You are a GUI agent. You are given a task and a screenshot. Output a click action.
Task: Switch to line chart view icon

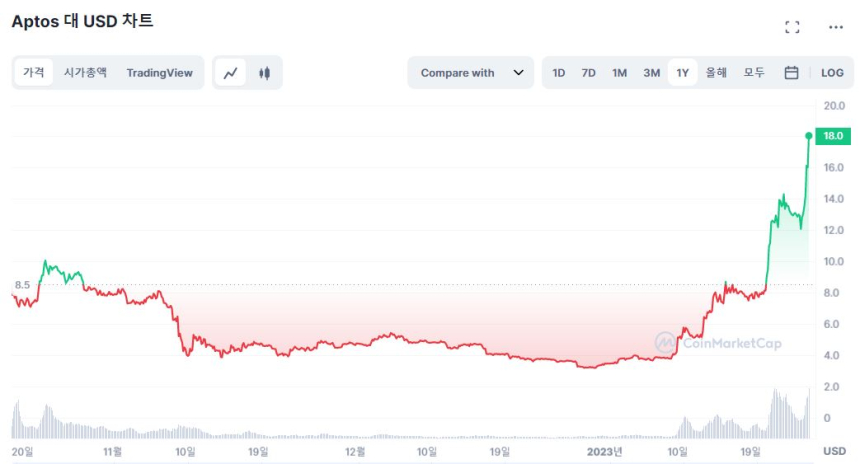[x=231, y=73]
